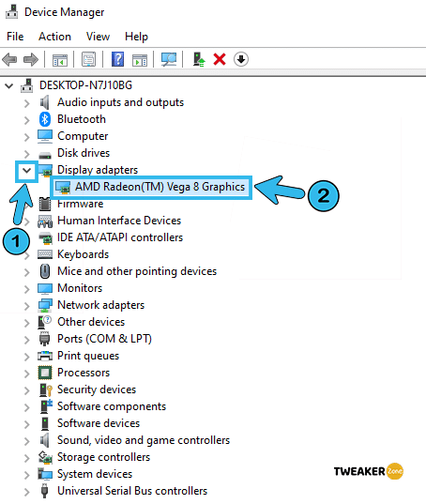
Task: Click the Universal Serial Bus controllers icon
Action: [45, 491]
